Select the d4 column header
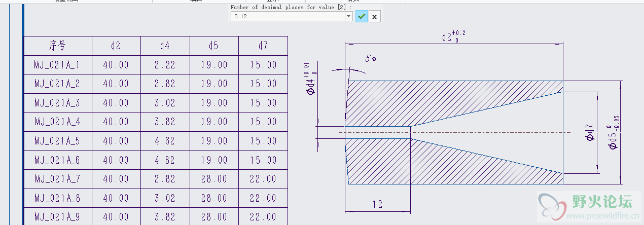Image resolution: width=644 pixels, height=225 pixels. coord(165,46)
